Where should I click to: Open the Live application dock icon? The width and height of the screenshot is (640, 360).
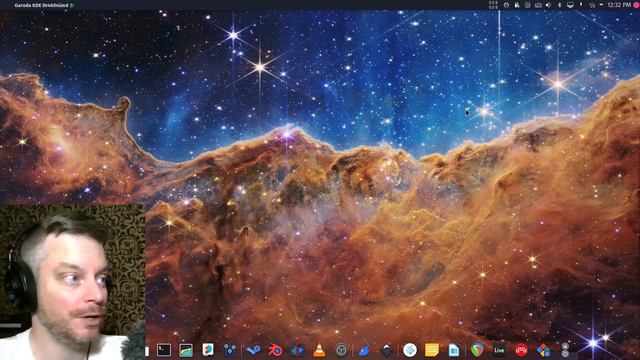499,350
